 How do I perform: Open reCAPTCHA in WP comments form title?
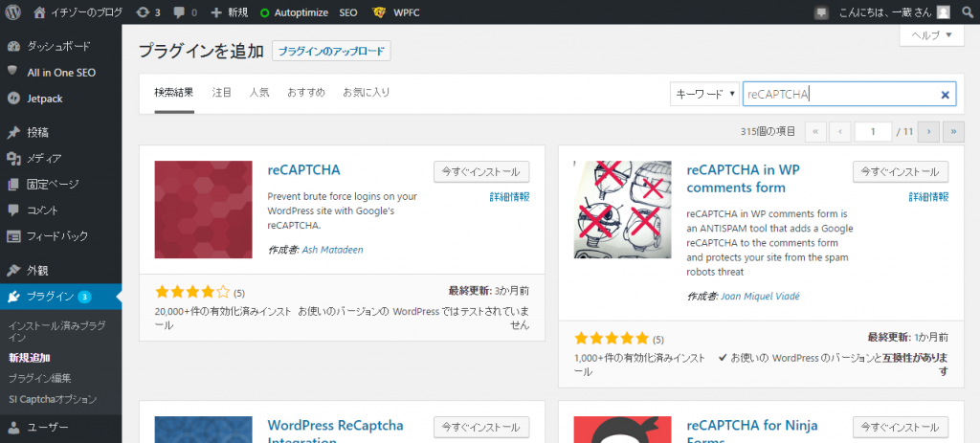(x=743, y=178)
